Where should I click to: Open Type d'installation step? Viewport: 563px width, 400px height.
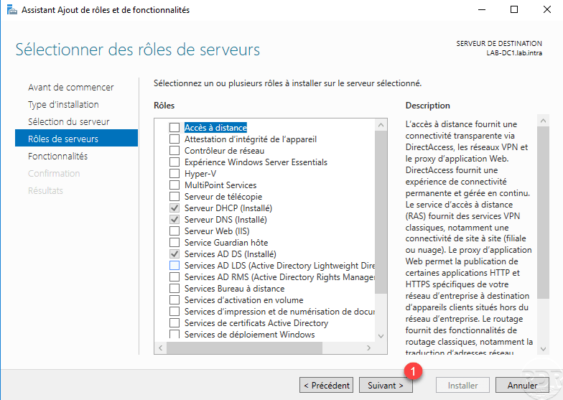[x=64, y=104]
